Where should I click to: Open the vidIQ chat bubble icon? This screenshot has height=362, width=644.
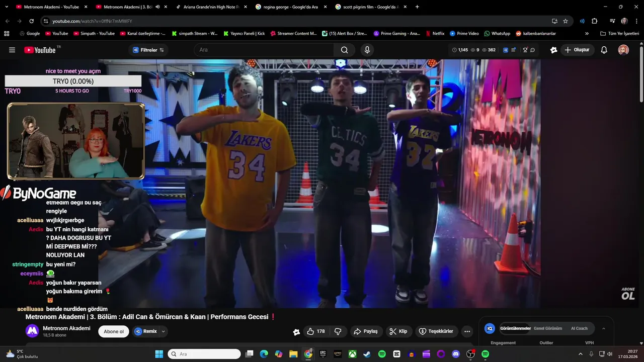[532, 50]
